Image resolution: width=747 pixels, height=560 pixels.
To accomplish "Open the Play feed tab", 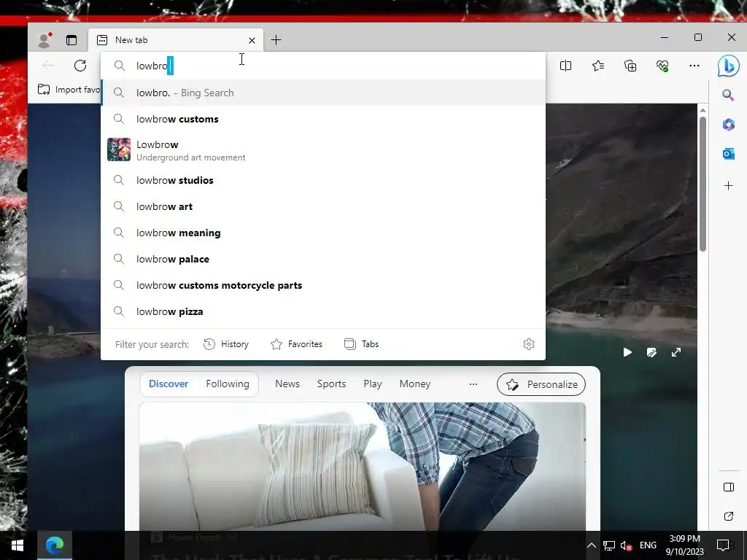I will [373, 384].
